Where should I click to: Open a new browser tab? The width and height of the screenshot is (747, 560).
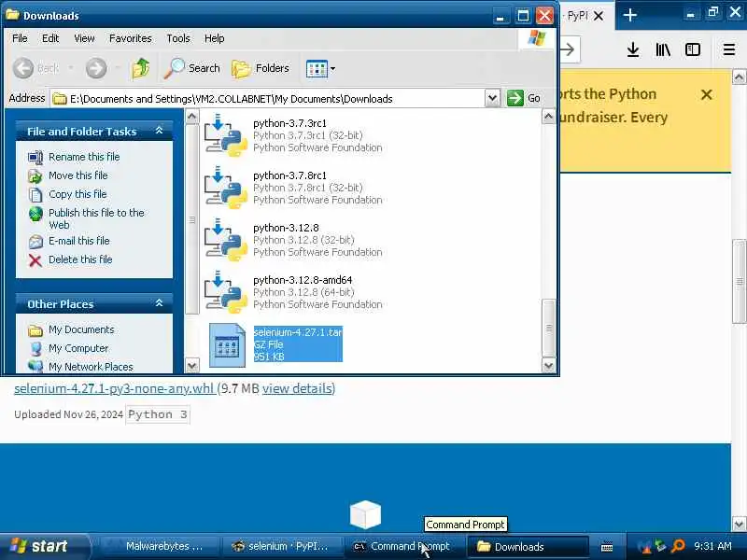(x=629, y=15)
